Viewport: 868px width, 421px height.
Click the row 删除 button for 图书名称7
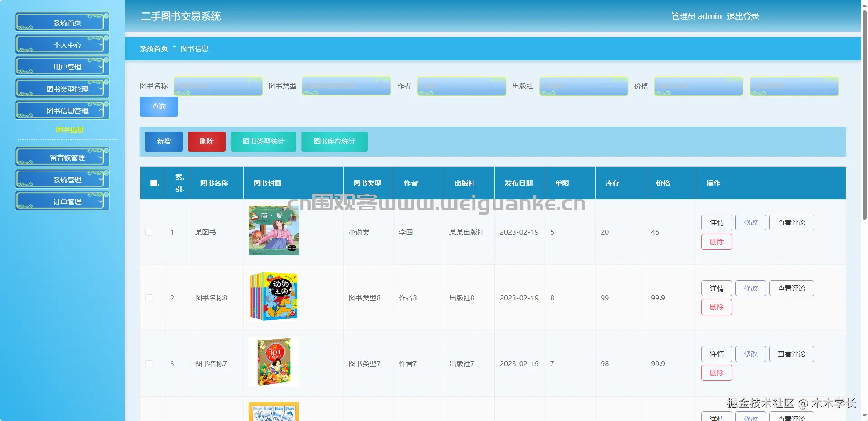click(x=717, y=373)
